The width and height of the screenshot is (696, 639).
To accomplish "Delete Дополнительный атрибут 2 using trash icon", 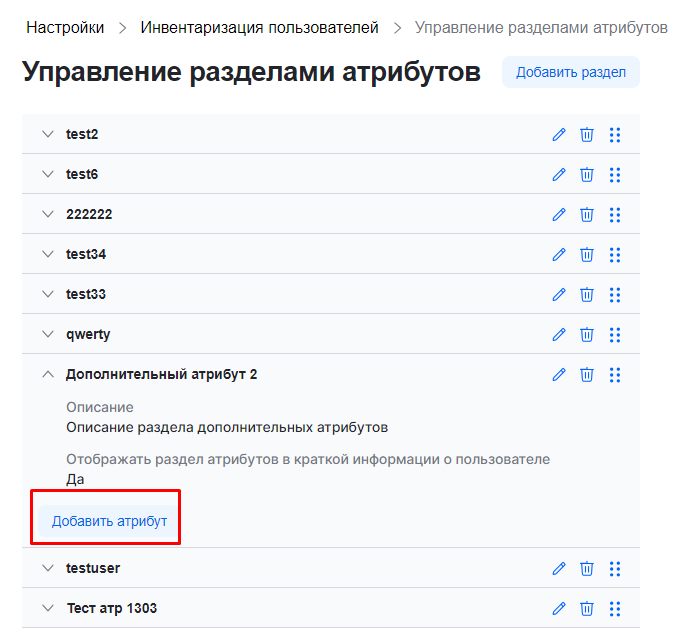I will point(587,374).
